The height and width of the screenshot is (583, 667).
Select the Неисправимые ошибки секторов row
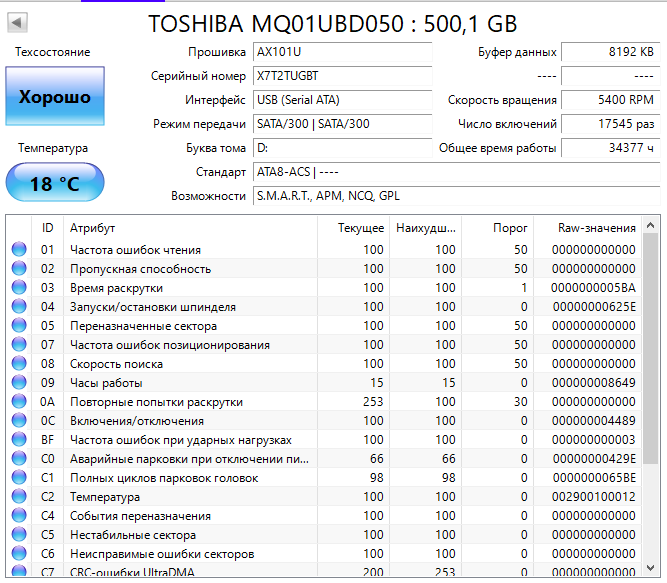click(190, 554)
